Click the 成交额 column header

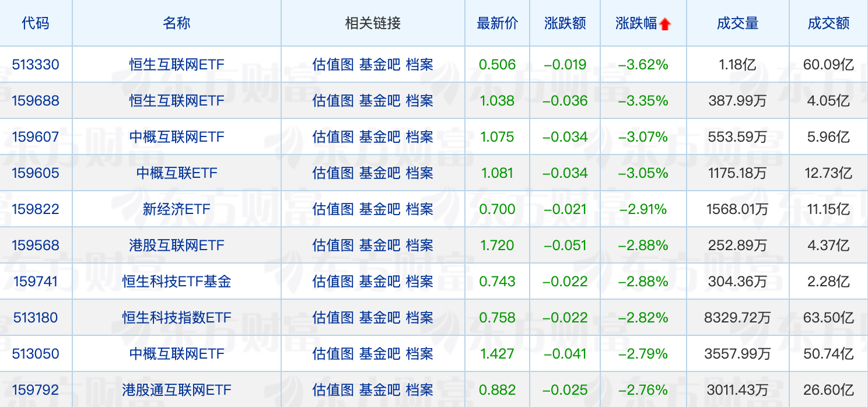tap(828, 24)
